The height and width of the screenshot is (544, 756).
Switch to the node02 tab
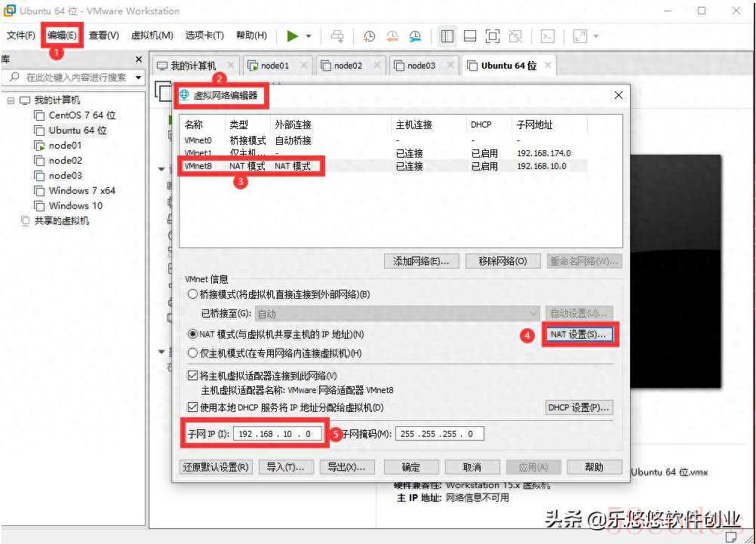tap(347, 66)
